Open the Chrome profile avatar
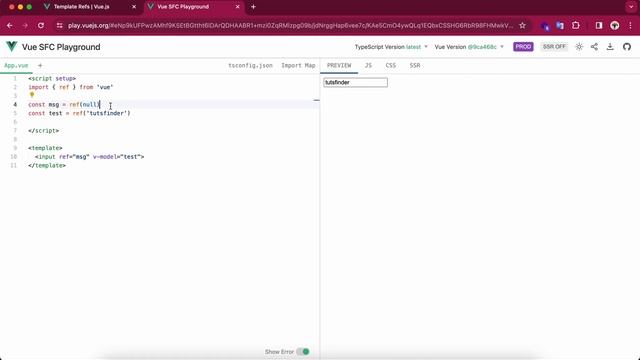Image resolution: width=640 pixels, height=360 pixels. tap(615, 25)
